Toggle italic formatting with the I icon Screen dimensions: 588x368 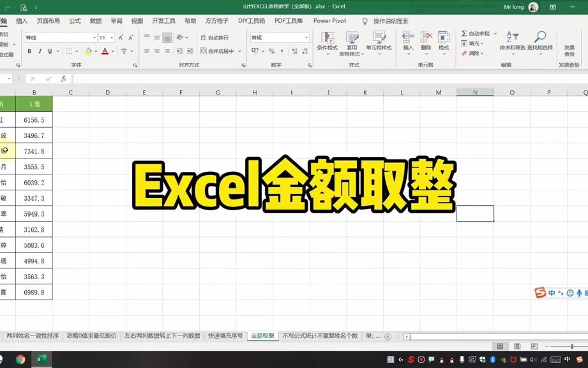pos(40,50)
